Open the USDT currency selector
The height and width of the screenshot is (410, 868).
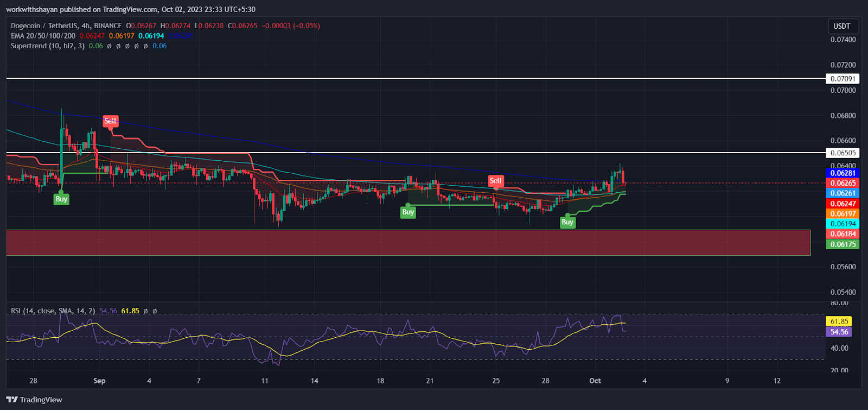841,26
